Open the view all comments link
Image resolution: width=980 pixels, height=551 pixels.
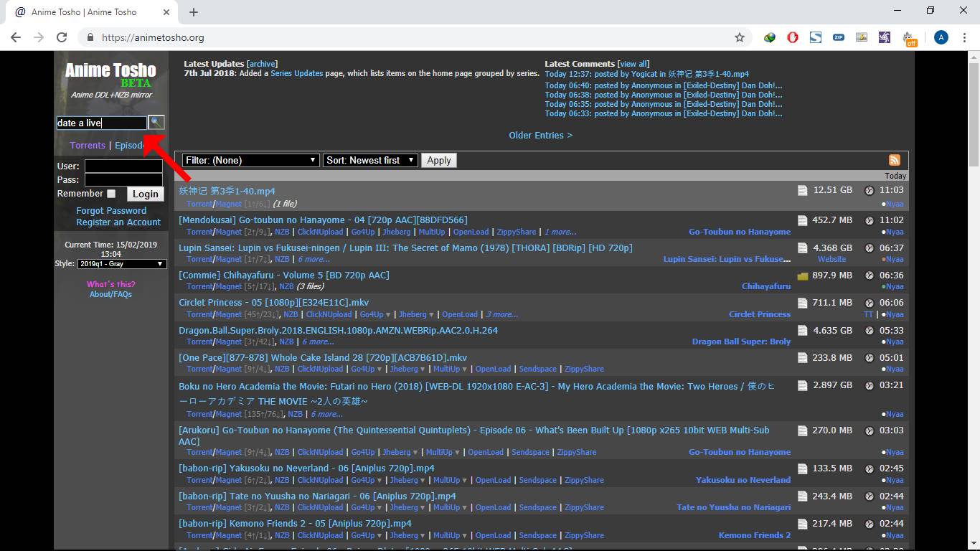point(633,64)
